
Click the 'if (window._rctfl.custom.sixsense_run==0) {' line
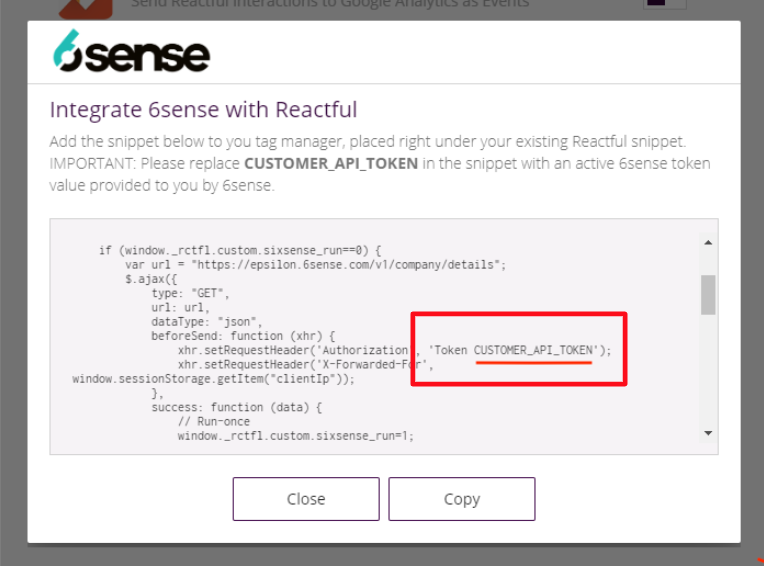[240, 250]
